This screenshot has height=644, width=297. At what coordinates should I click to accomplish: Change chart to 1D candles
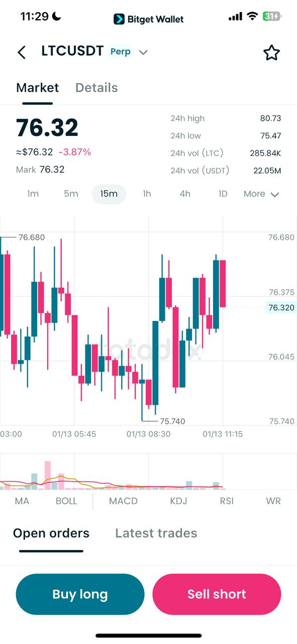click(x=223, y=194)
